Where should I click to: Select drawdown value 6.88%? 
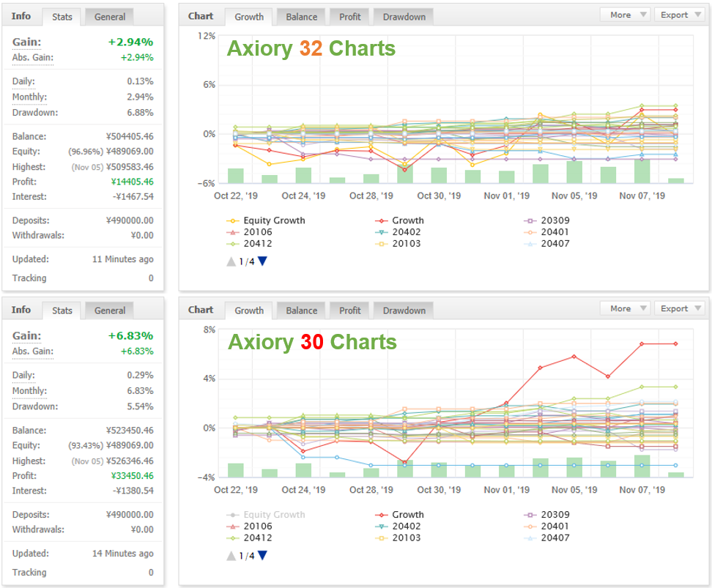(x=140, y=113)
